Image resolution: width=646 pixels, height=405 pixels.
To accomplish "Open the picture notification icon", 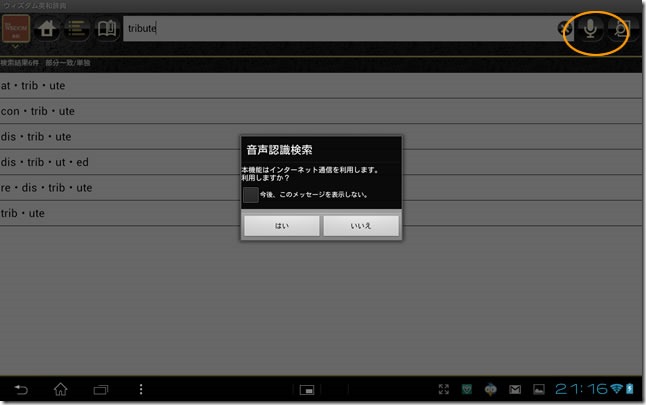I will 539,389.
